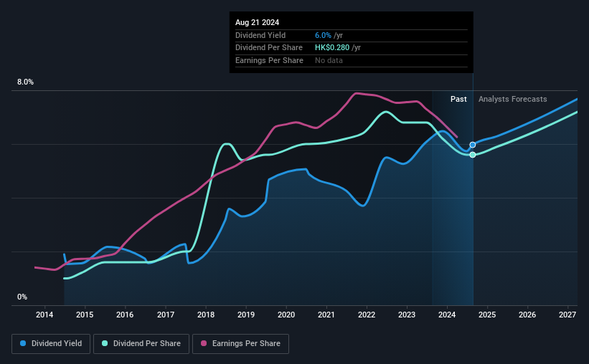Image resolution: width=589 pixels, height=364 pixels.
Task: Click the 2027 label on the timeline axis
Action: 567,315
